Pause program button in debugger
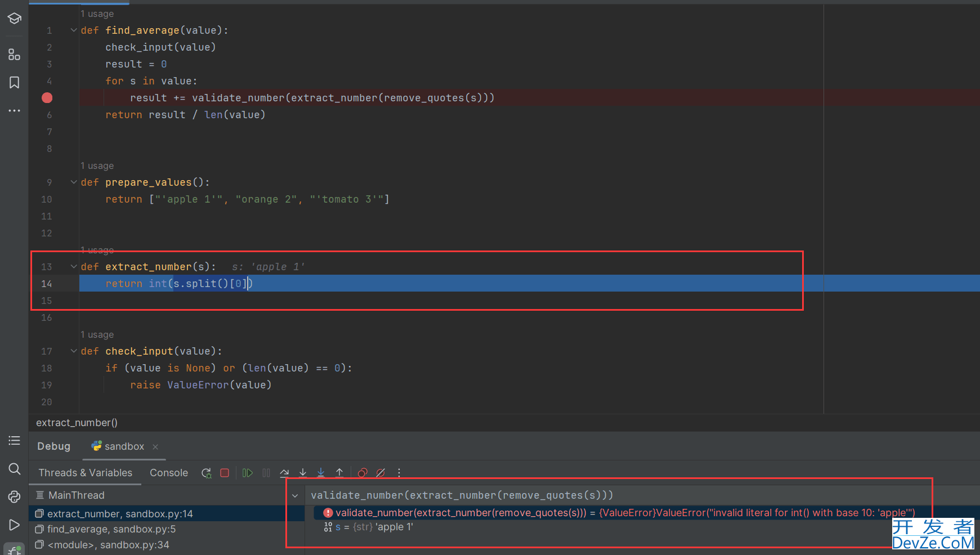This screenshot has height=555, width=980. pyautogui.click(x=266, y=473)
